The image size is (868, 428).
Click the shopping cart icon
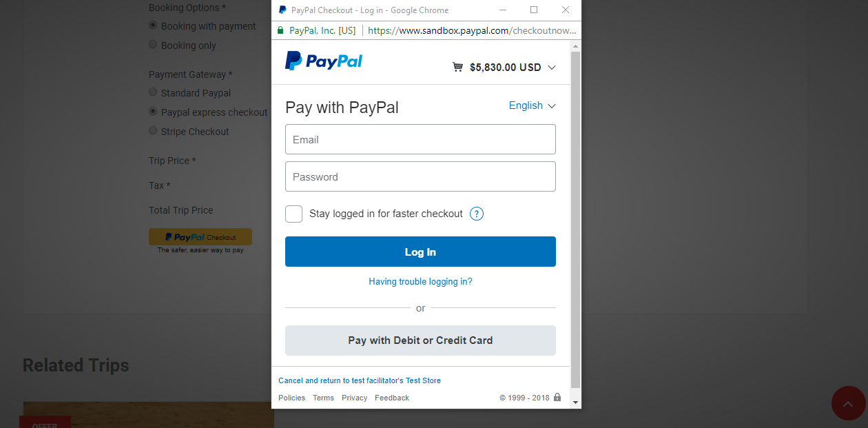click(457, 68)
